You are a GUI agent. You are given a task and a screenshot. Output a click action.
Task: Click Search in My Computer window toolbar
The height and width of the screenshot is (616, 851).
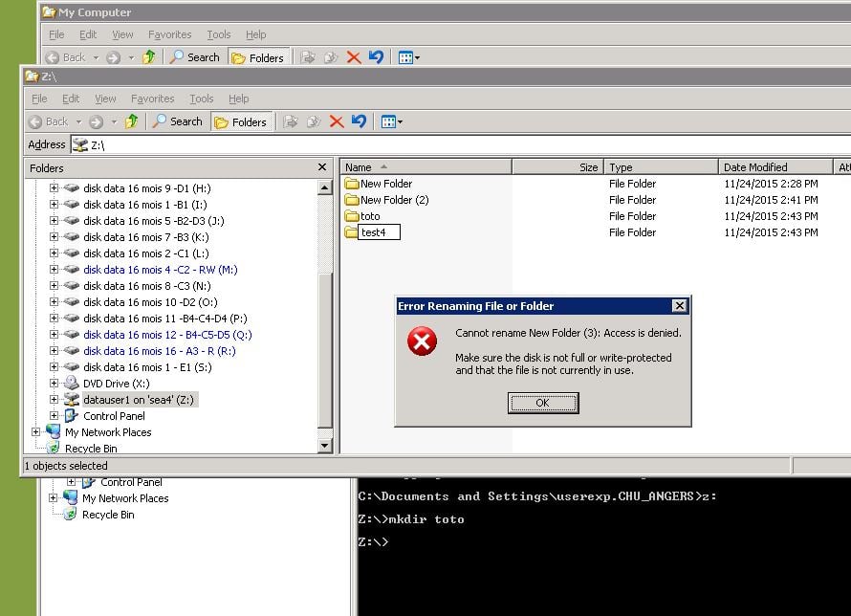click(x=195, y=57)
